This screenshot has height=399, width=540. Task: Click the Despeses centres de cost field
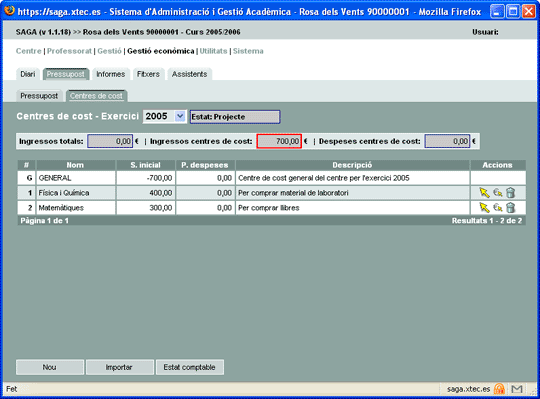(447, 141)
